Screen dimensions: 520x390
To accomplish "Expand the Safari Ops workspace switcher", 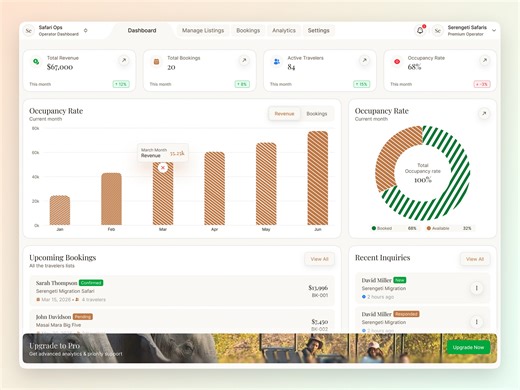I will coord(86,30).
